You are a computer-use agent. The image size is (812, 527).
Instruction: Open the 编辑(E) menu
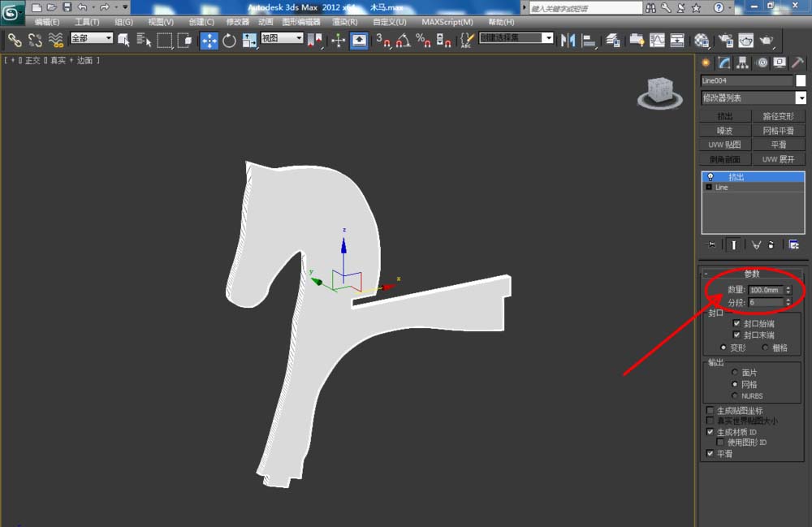[x=46, y=22]
